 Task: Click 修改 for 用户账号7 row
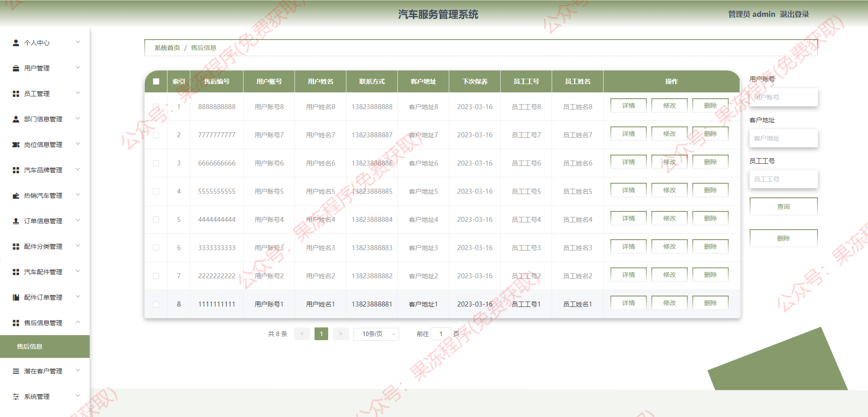point(670,134)
